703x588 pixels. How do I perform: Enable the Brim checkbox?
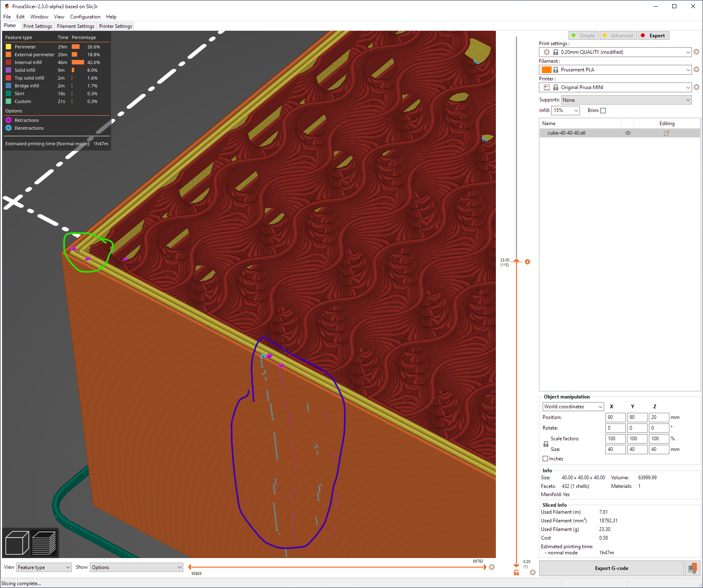point(603,110)
